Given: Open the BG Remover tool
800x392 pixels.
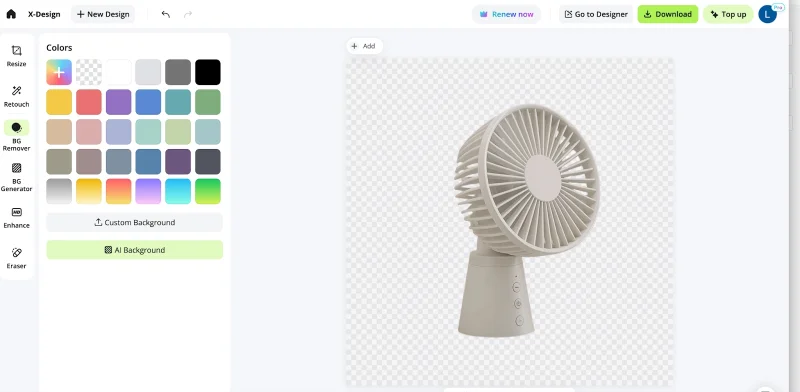Looking at the screenshot, I should [x=16, y=136].
